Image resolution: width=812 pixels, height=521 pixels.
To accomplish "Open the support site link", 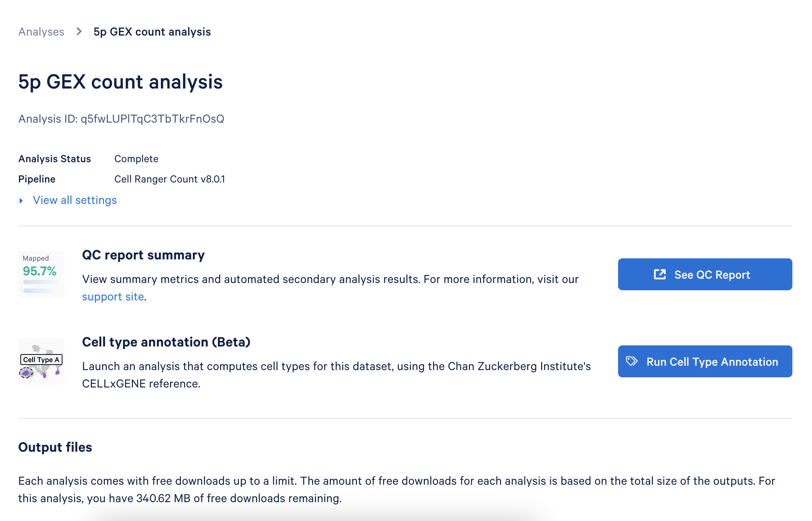I will [113, 297].
